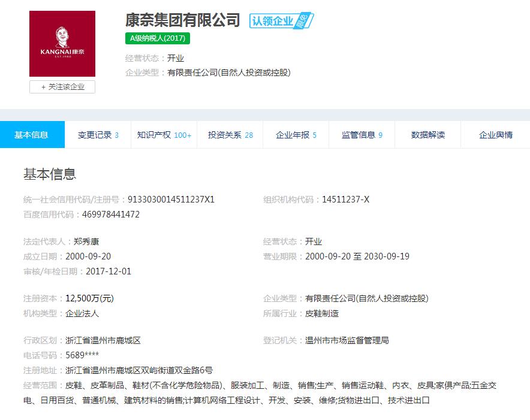530x420 pixels.
Task: Select organization code 14511237-X
Action: pos(345,200)
